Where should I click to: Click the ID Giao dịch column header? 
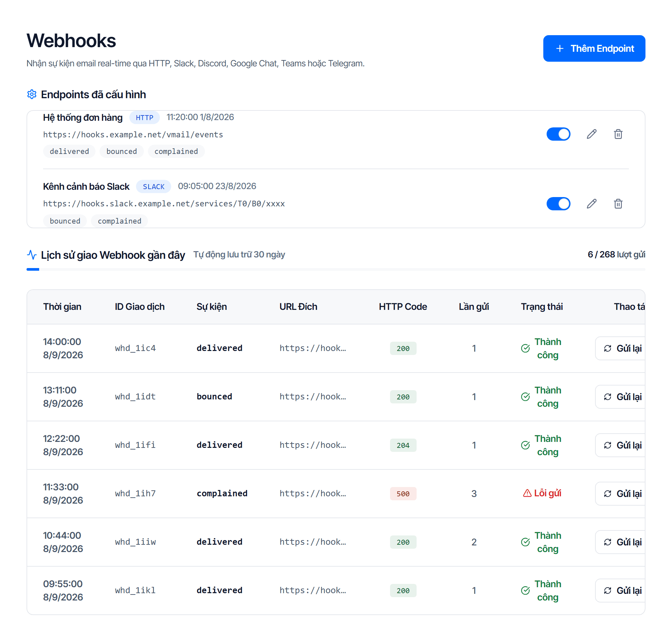pyautogui.click(x=140, y=307)
